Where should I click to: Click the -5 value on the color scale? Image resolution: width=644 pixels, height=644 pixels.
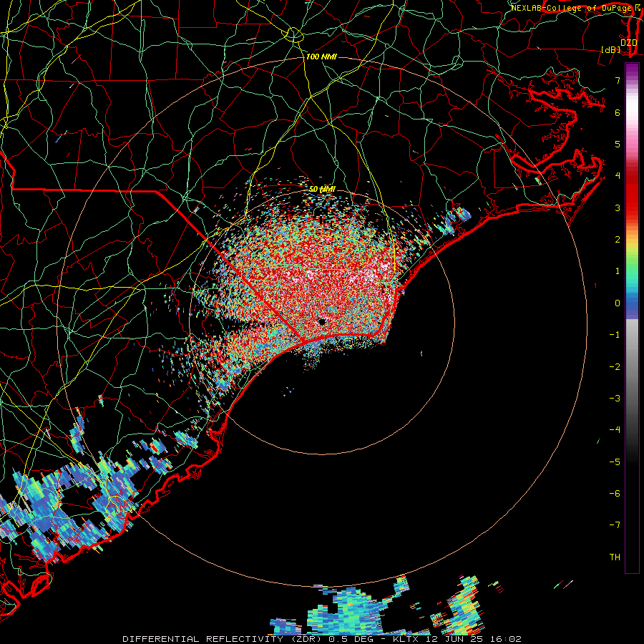615,462
